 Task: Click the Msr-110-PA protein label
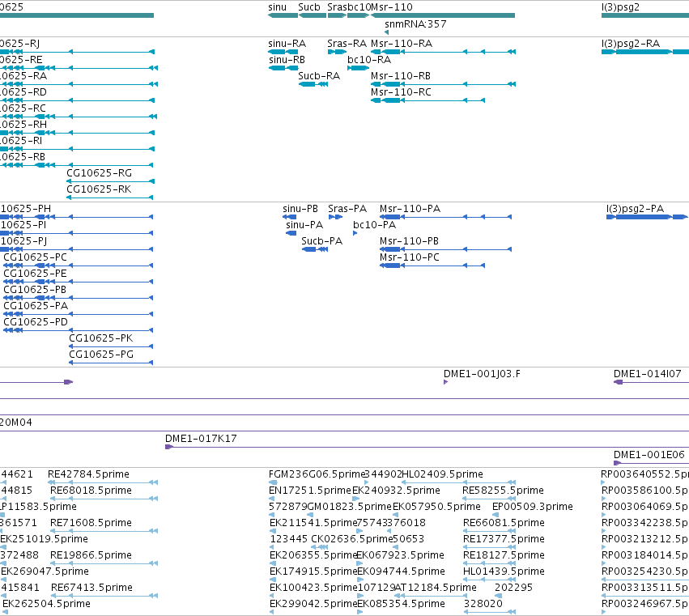[410, 209]
